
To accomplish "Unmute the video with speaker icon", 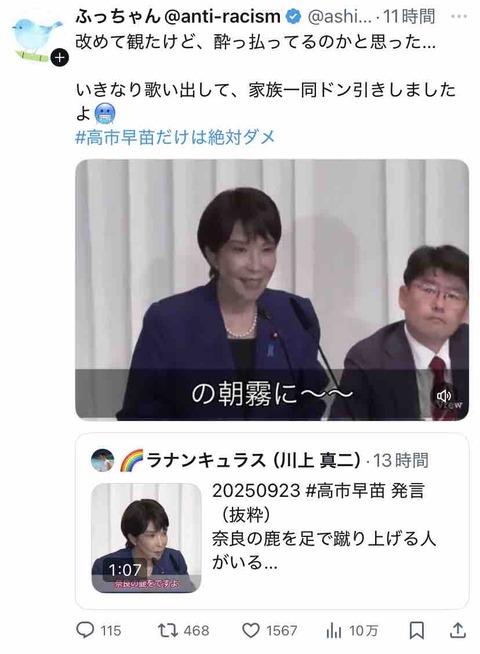I will [443, 395].
